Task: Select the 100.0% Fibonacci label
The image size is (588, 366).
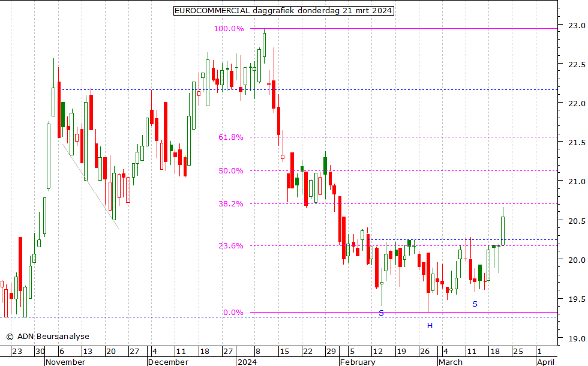Action: click(229, 29)
